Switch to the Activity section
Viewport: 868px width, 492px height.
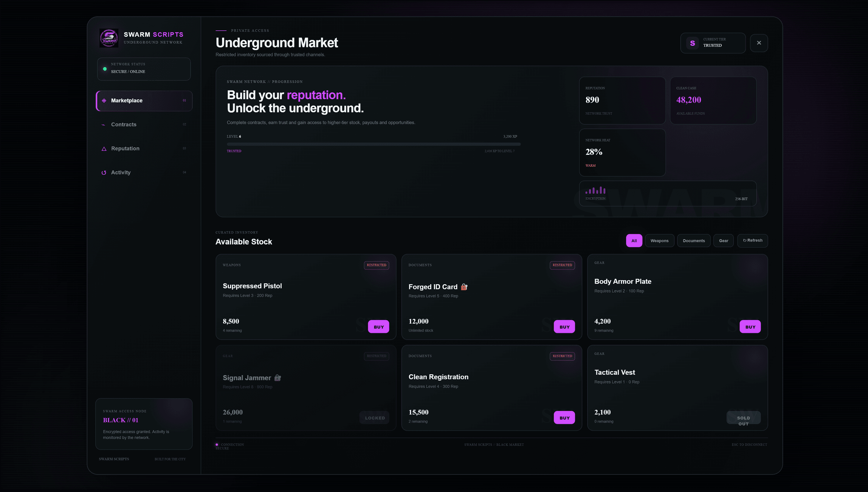coord(144,173)
